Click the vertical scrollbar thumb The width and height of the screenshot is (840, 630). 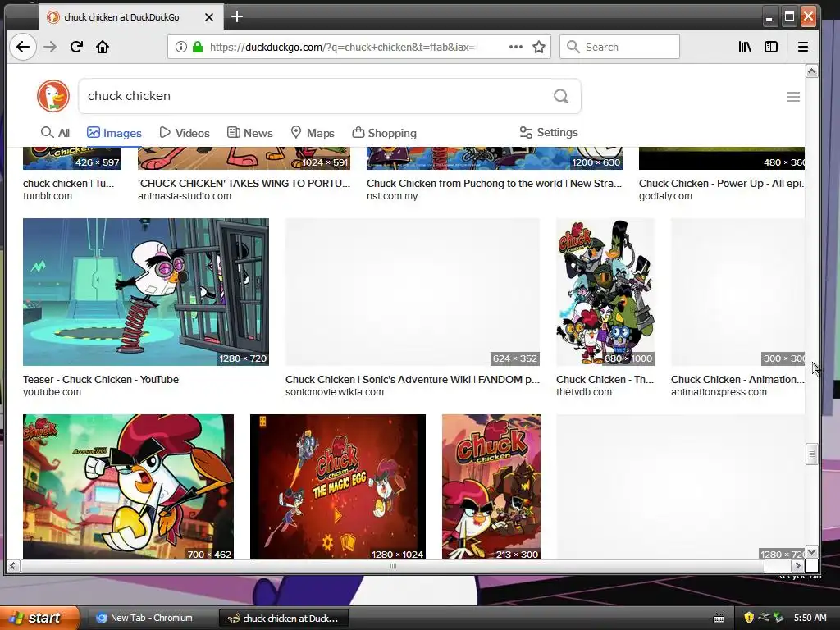[811, 454]
